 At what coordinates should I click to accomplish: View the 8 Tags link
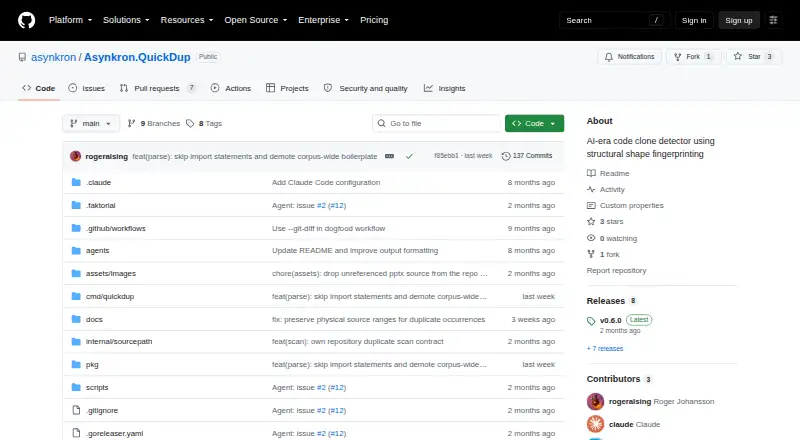204,124
